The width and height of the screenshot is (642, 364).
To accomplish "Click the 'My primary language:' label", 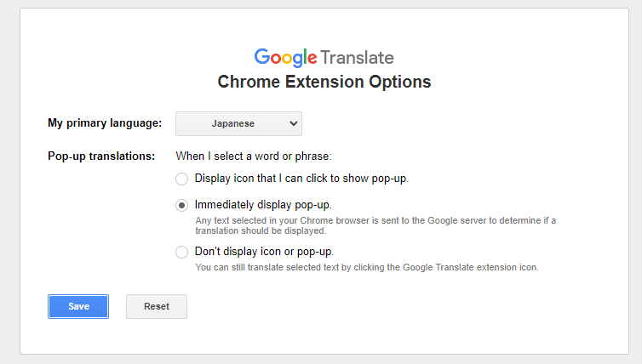I will tap(105, 123).
